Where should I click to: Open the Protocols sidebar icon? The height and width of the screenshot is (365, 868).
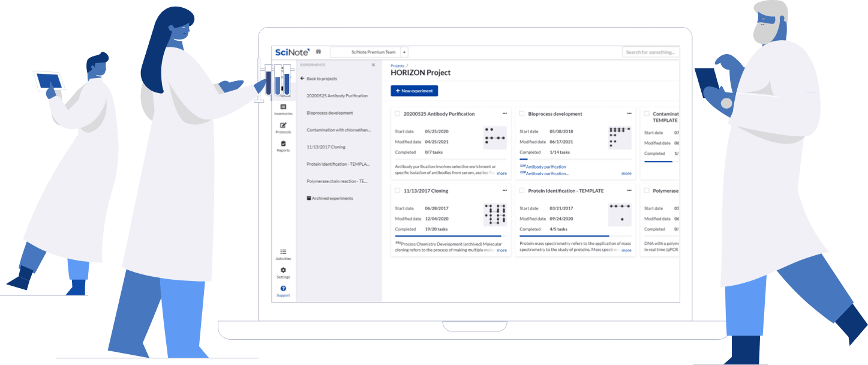pos(283,125)
